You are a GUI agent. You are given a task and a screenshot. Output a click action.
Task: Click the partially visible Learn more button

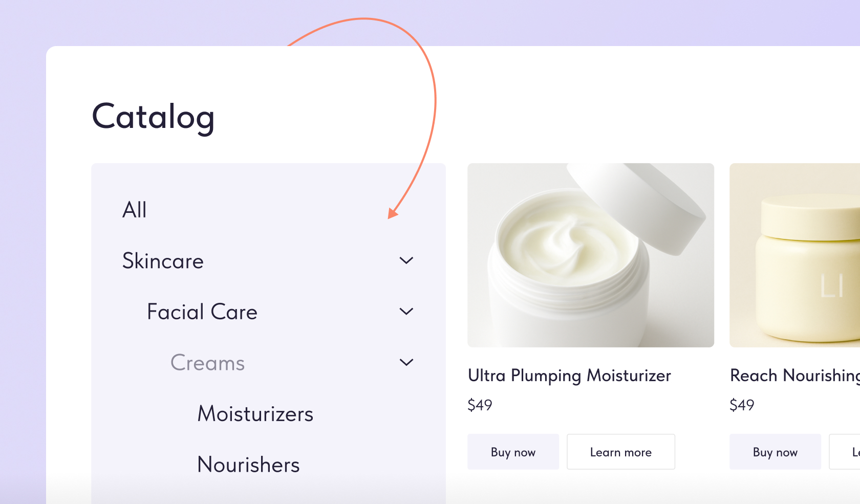click(x=845, y=452)
